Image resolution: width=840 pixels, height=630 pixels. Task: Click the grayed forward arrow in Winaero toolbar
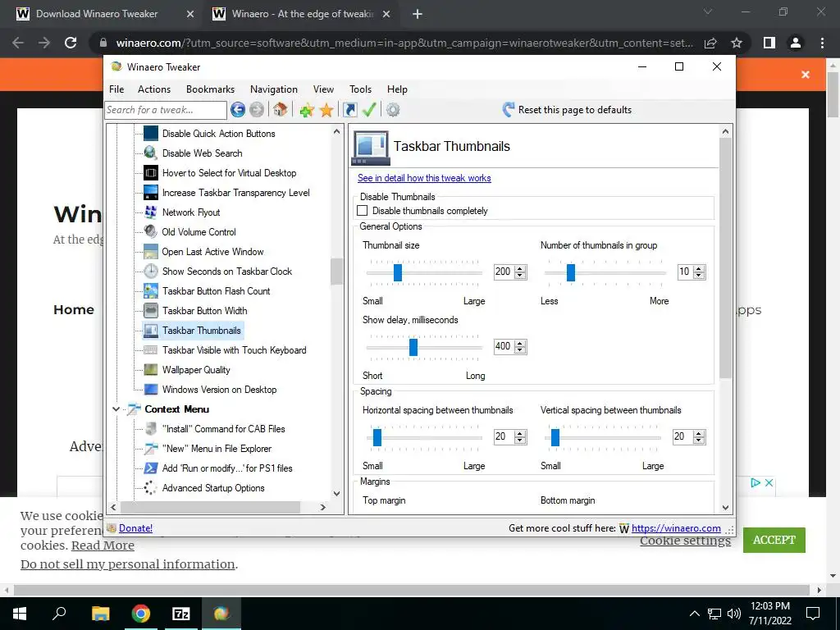pyautogui.click(x=257, y=110)
